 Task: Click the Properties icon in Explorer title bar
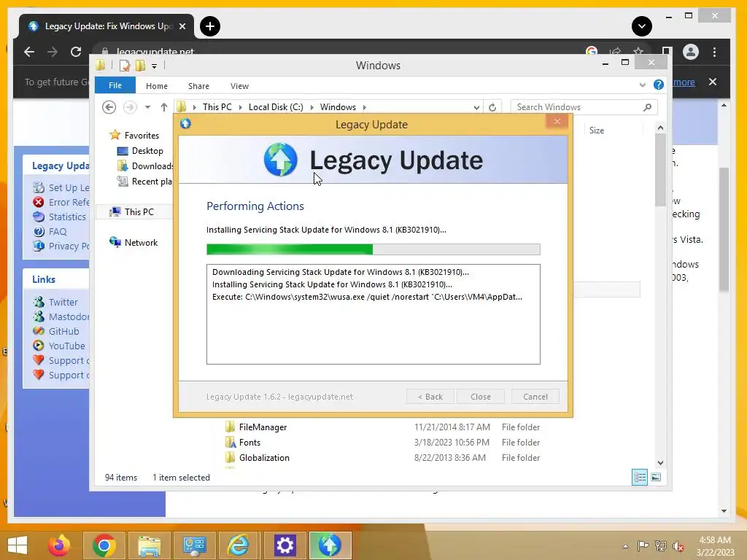pos(124,66)
